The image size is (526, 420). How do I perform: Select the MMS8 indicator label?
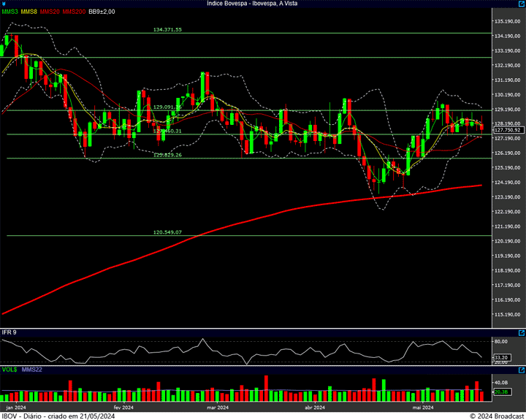pyautogui.click(x=29, y=12)
